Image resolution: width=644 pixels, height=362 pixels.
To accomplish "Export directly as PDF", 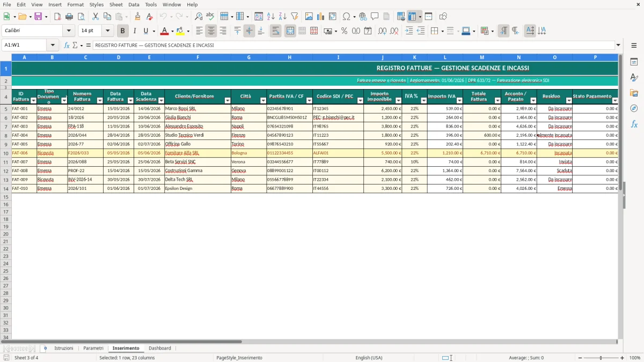I will coord(57,17).
